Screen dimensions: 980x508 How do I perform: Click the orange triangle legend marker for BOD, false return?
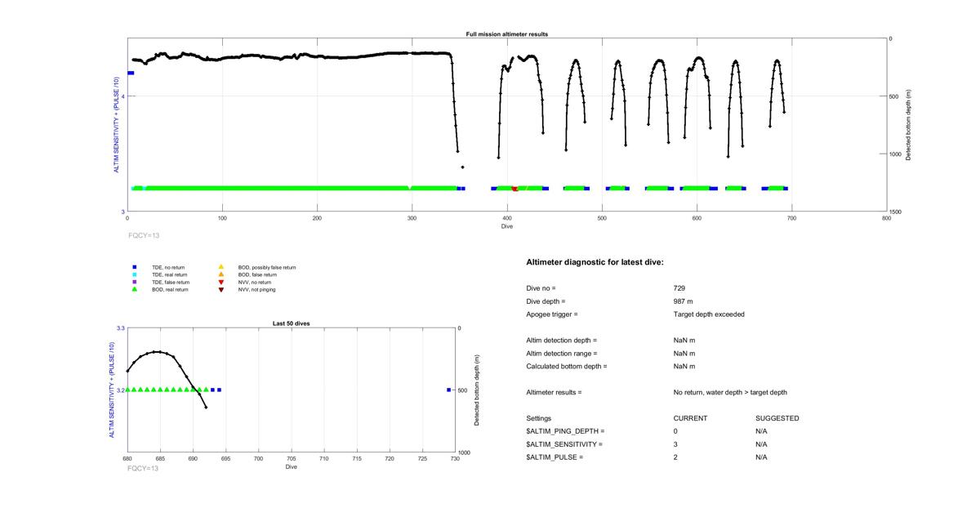coord(220,274)
